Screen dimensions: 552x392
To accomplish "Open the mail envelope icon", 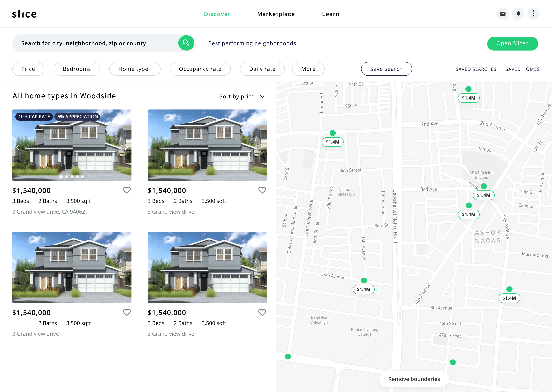I will [503, 14].
